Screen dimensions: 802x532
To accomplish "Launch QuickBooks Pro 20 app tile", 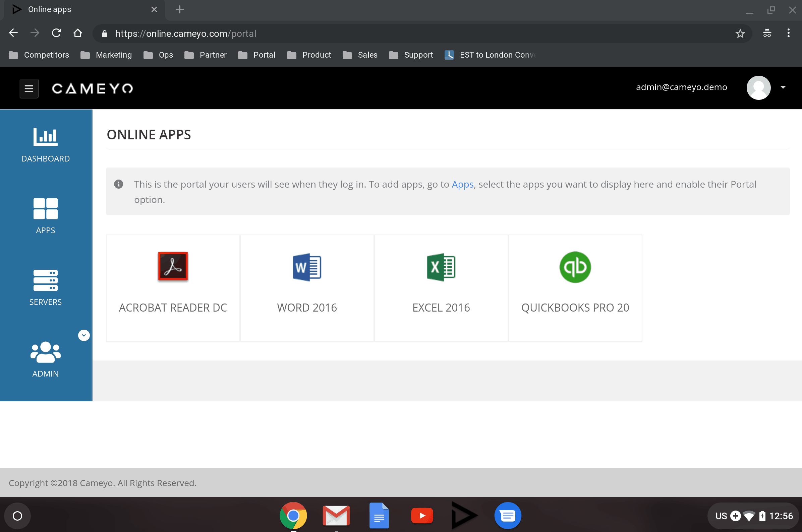I will pos(575,288).
